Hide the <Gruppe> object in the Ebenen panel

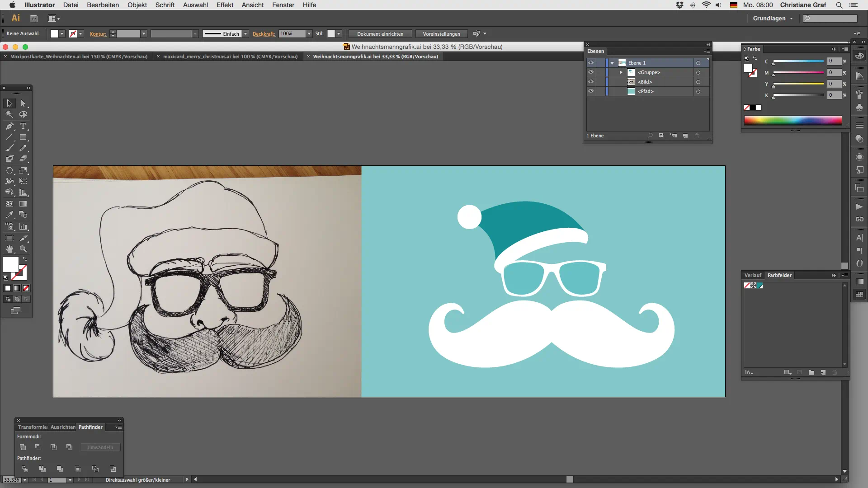point(591,72)
